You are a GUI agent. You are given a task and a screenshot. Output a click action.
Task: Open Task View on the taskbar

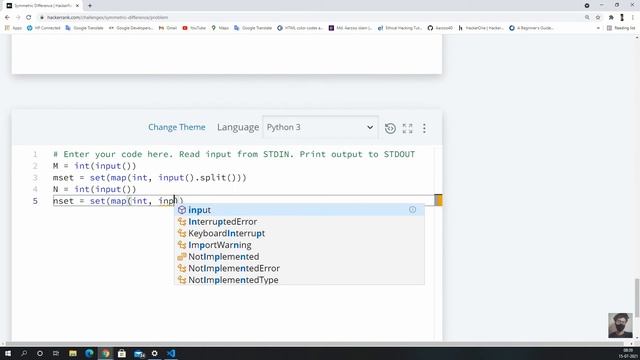(x=56, y=353)
